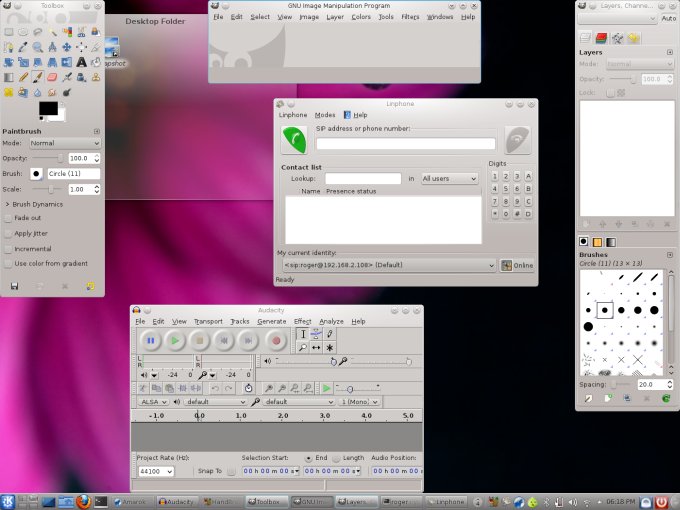Click the # key on Linphone keypad
Image resolution: width=680 pixels, height=510 pixels.
coord(517,214)
